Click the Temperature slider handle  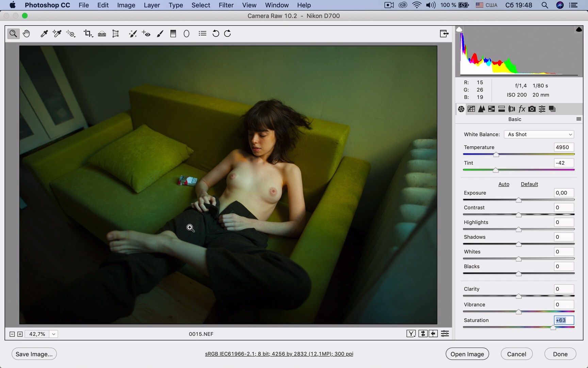point(496,155)
